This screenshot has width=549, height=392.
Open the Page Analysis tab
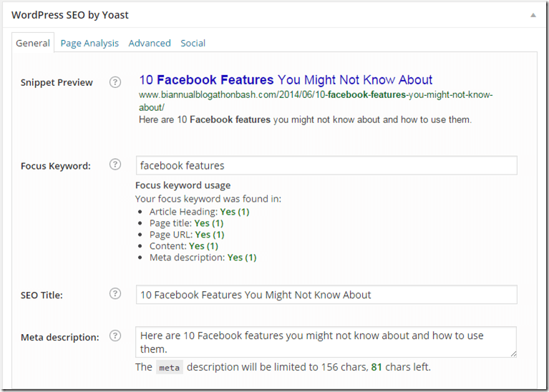click(89, 43)
